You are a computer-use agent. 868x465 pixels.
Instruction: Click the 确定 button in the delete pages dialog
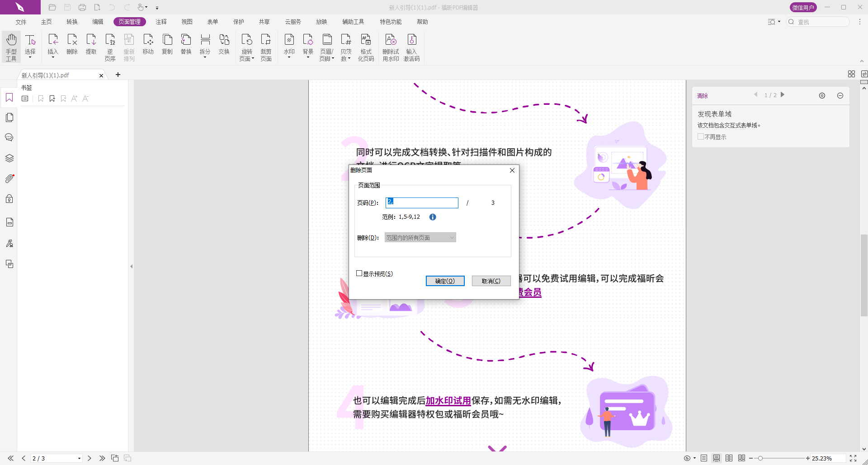coord(445,281)
